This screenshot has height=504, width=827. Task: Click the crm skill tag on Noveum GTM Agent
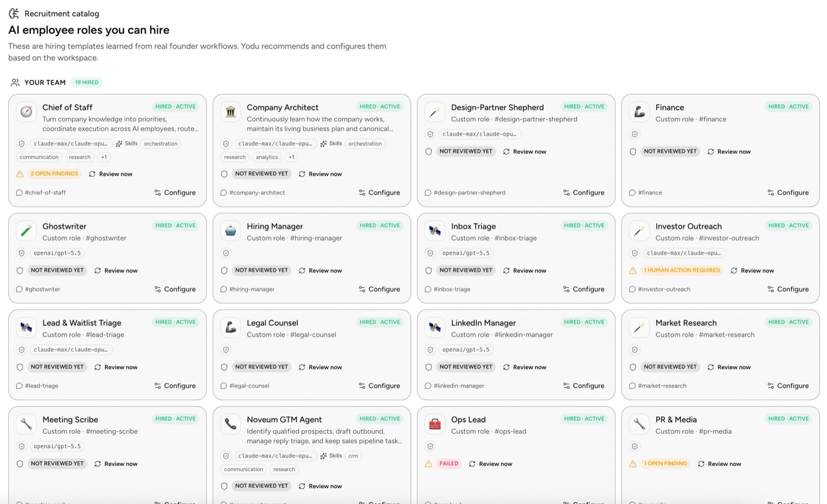tap(353, 456)
